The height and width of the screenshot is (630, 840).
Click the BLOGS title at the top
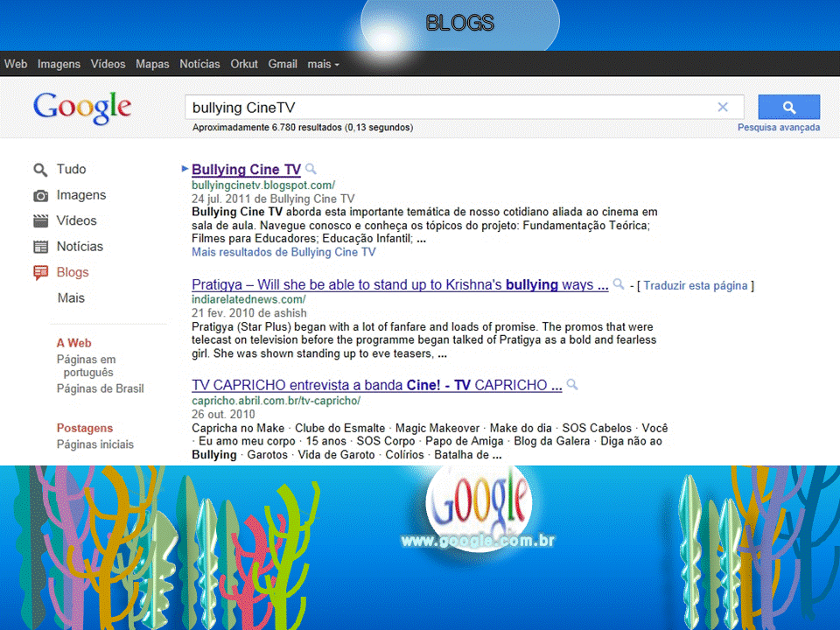[459, 23]
